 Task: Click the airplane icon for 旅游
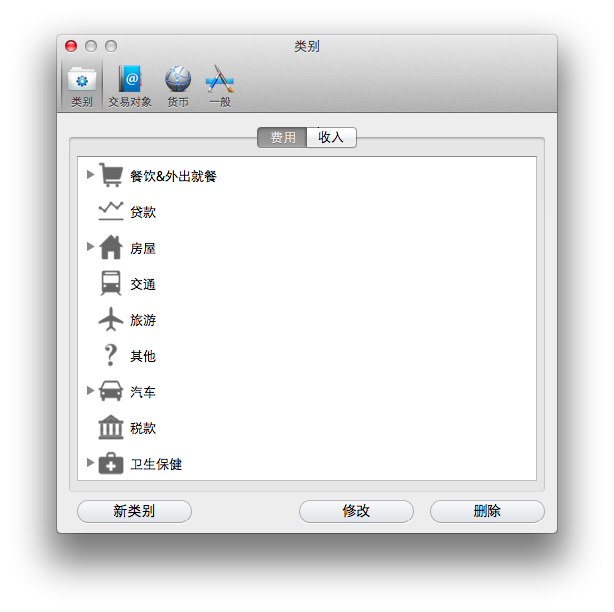pos(111,319)
